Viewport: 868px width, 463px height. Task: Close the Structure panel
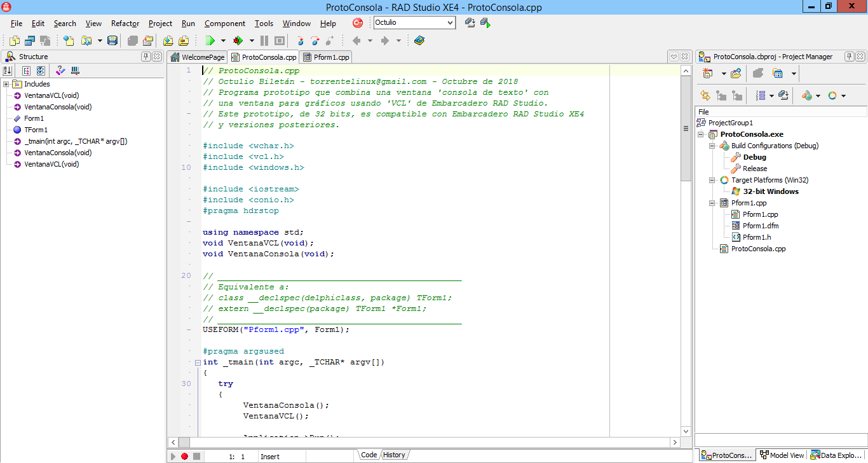click(158, 57)
